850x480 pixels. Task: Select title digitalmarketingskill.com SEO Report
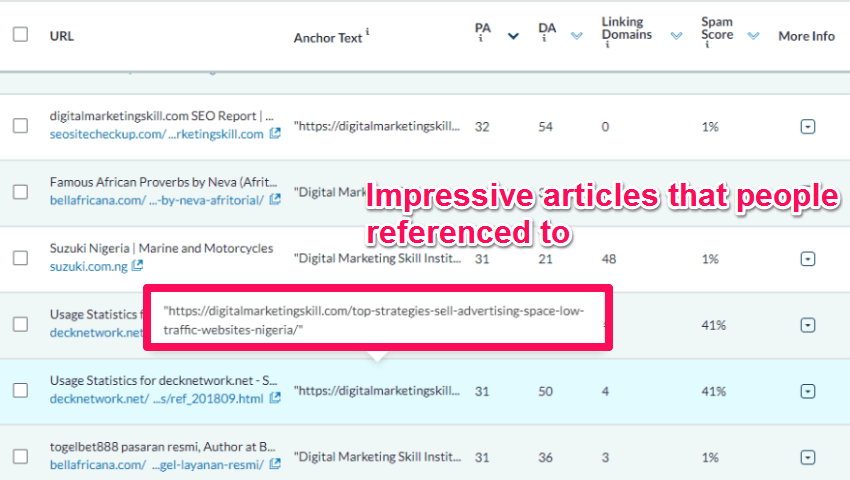162,116
